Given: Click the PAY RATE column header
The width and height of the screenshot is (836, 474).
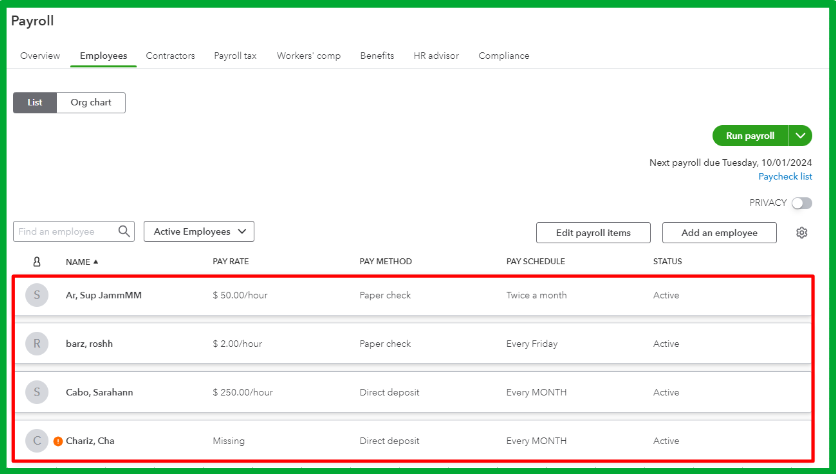Looking at the screenshot, I should (x=230, y=261).
